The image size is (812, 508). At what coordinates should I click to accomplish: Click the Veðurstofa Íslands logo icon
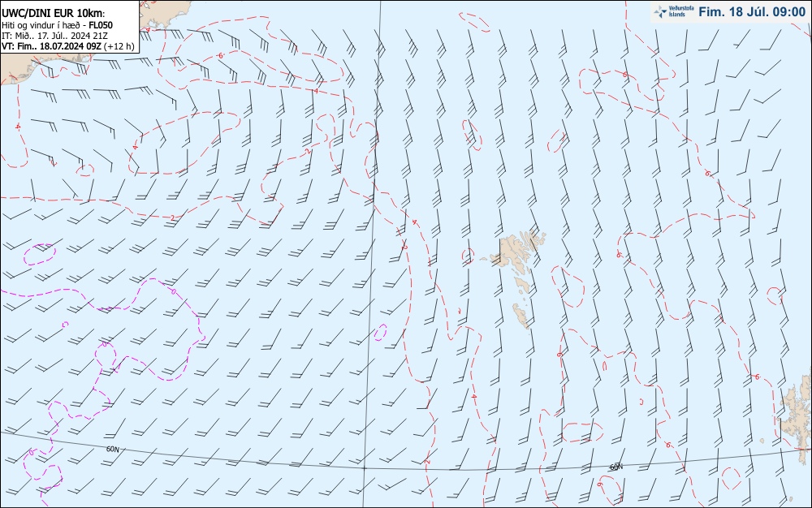click(x=660, y=12)
